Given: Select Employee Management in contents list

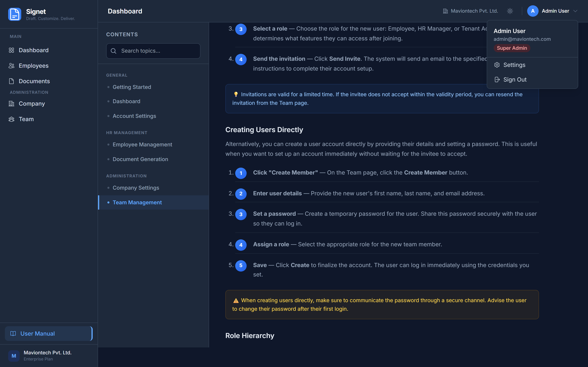Looking at the screenshot, I should 142,145.
